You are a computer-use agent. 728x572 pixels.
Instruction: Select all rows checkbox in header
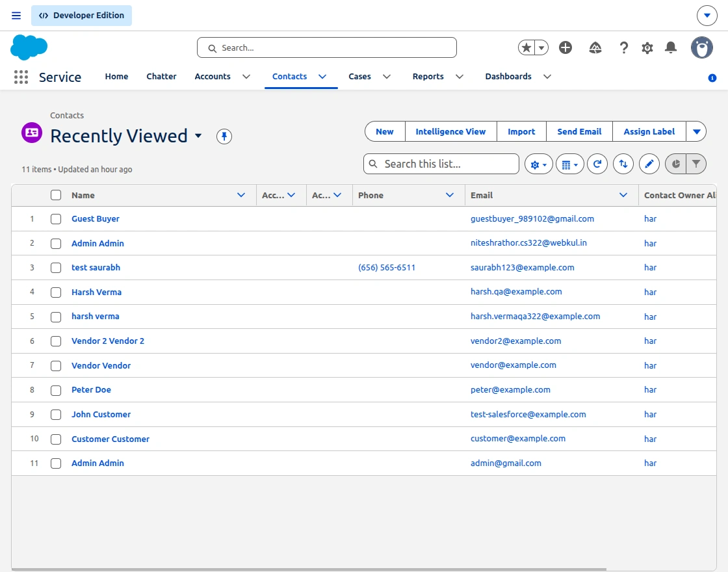[56, 195]
